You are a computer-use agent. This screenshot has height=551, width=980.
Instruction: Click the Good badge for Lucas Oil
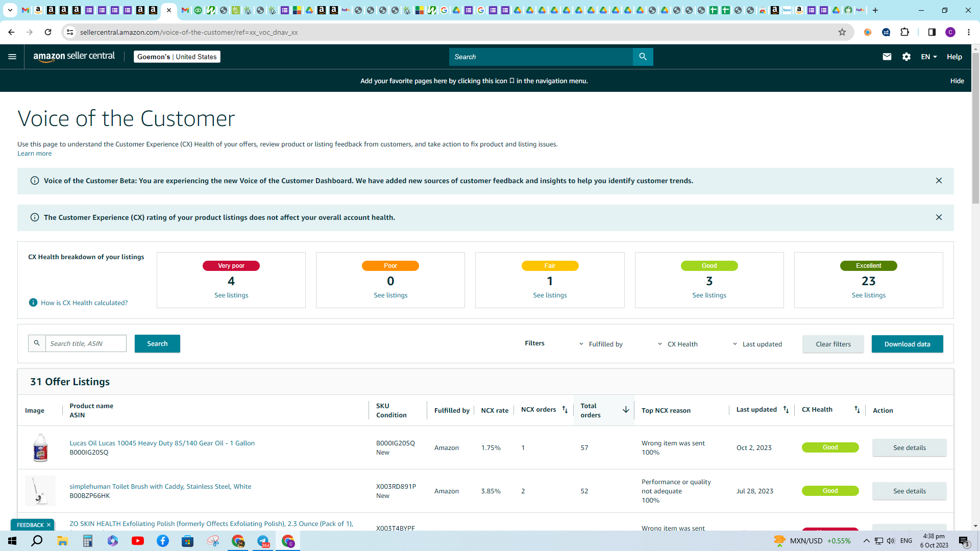pyautogui.click(x=830, y=447)
